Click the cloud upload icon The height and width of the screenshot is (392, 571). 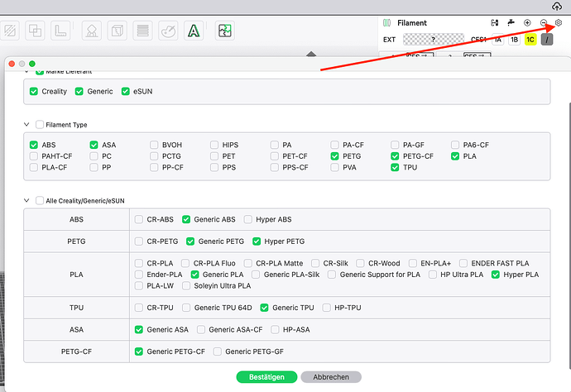tap(557, 6)
